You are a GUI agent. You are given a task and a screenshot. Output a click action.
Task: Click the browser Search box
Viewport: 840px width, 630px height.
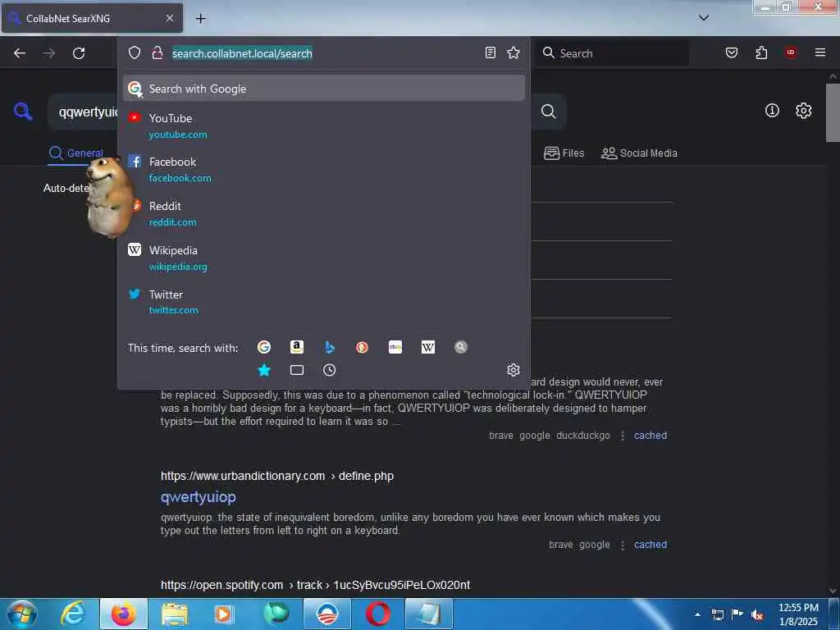point(613,53)
